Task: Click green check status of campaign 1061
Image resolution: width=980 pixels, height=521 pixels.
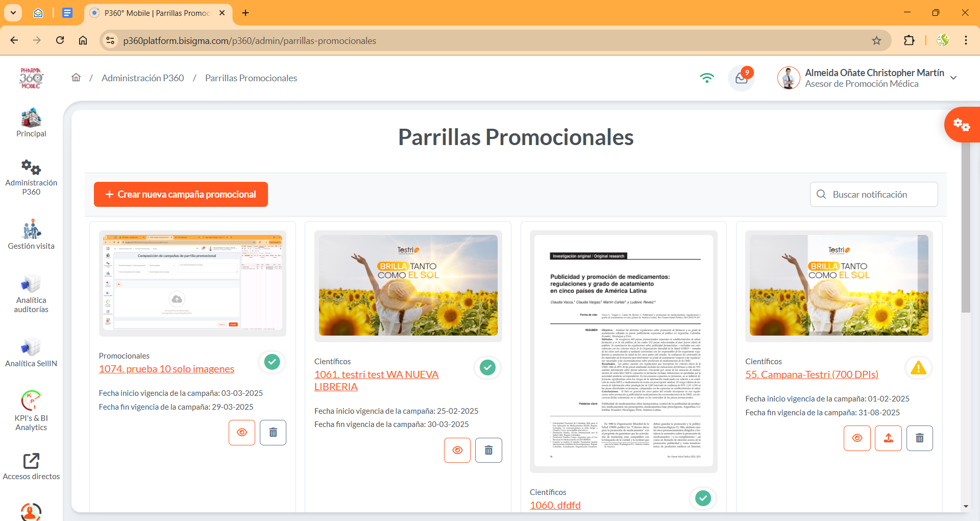Action: [487, 367]
